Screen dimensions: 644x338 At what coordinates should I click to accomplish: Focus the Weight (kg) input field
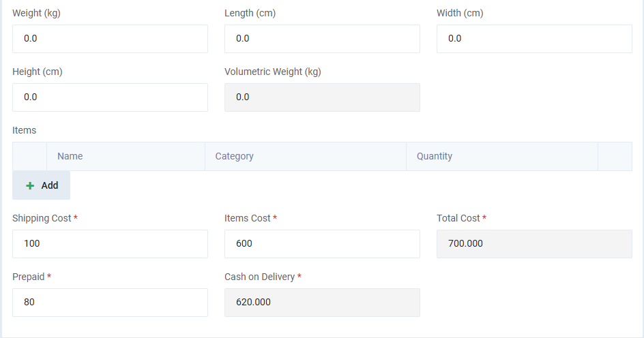click(x=110, y=39)
